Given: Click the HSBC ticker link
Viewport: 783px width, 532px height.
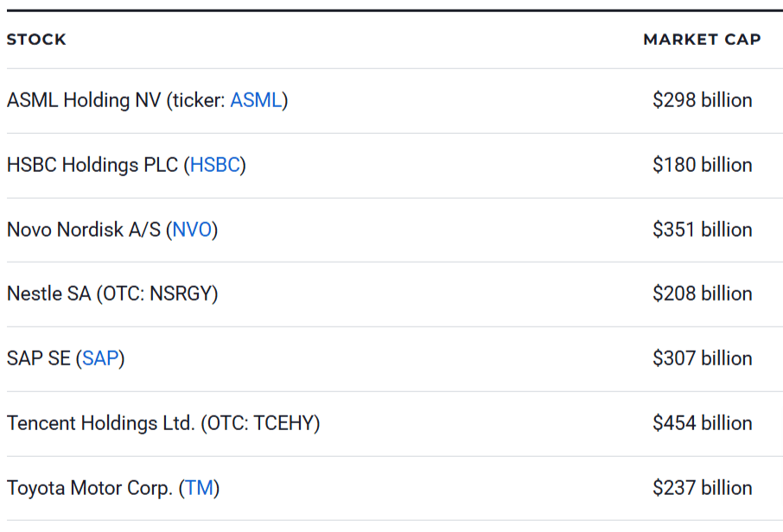Looking at the screenshot, I should click(214, 165).
